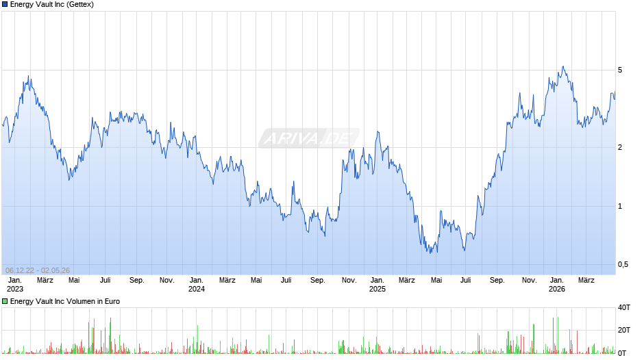This screenshot has height=360, width=644.
Task: Click the 'Jan. 2024' axis label
Action: coord(197,285)
